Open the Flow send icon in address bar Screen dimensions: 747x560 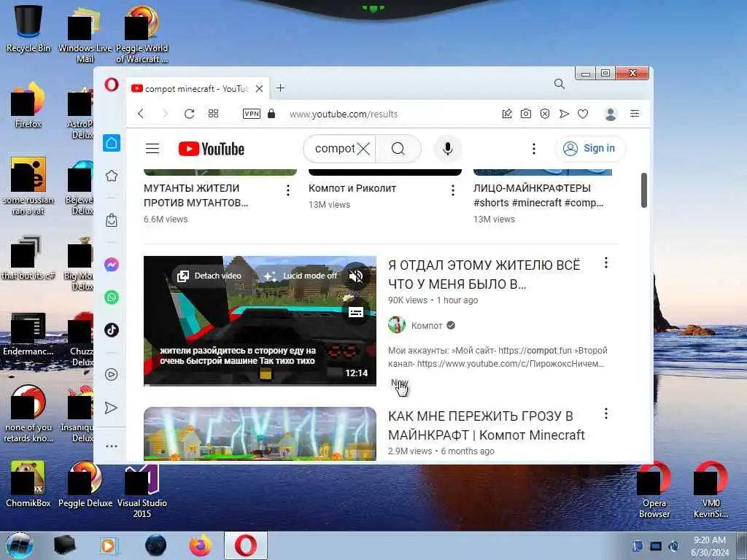[x=564, y=114]
